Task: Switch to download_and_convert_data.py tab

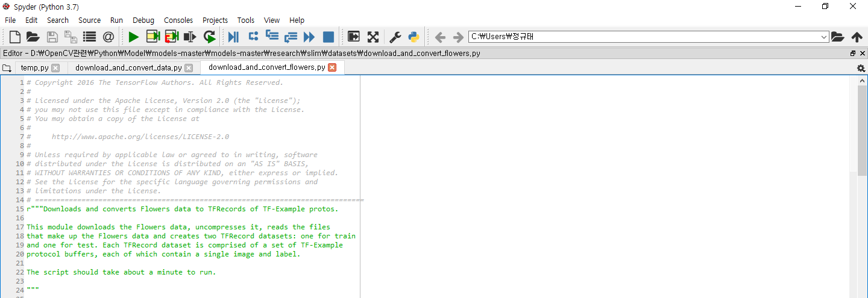Action: click(x=128, y=68)
